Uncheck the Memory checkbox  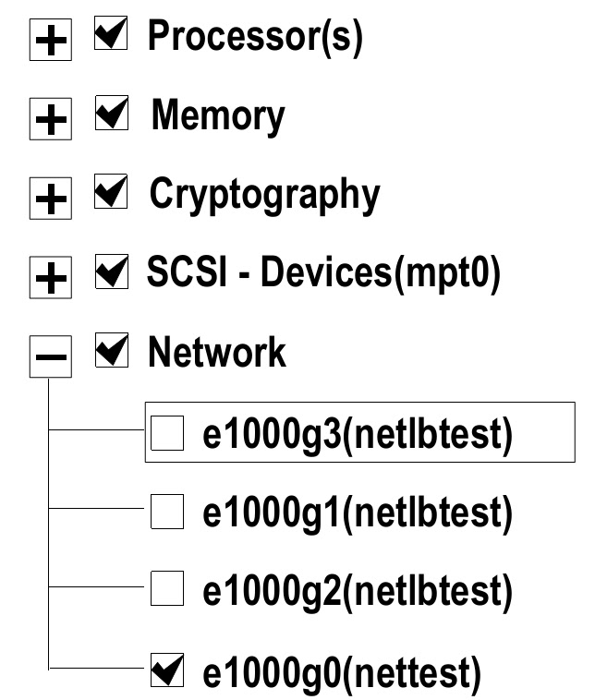click(112, 115)
